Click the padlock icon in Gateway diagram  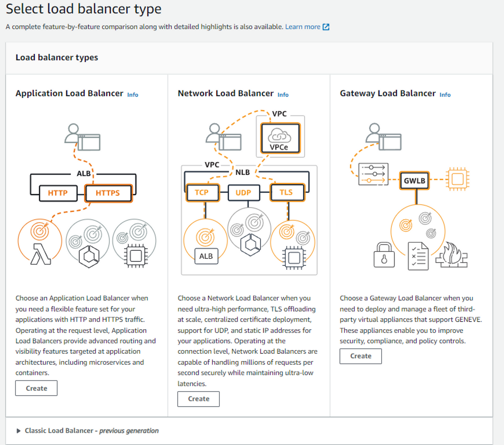tap(384, 255)
